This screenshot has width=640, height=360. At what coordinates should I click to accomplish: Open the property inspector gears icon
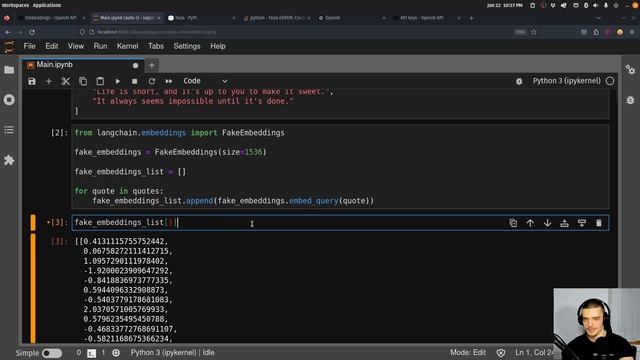pyautogui.click(x=630, y=70)
